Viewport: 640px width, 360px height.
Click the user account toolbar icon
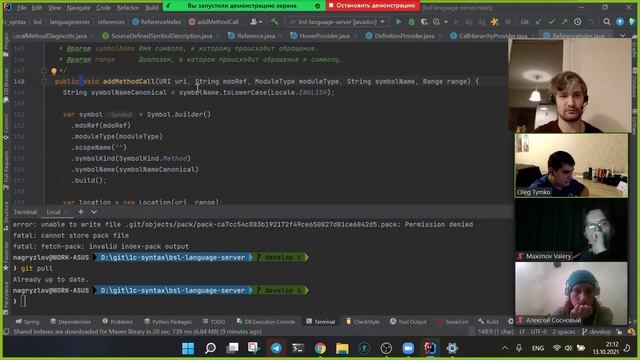[254, 22]
